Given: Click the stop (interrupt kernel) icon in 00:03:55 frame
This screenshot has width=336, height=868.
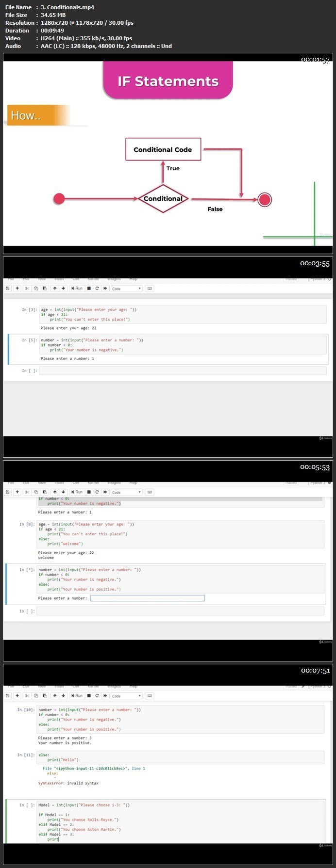Looking at the screenshot, I should (x=89, y=289).
